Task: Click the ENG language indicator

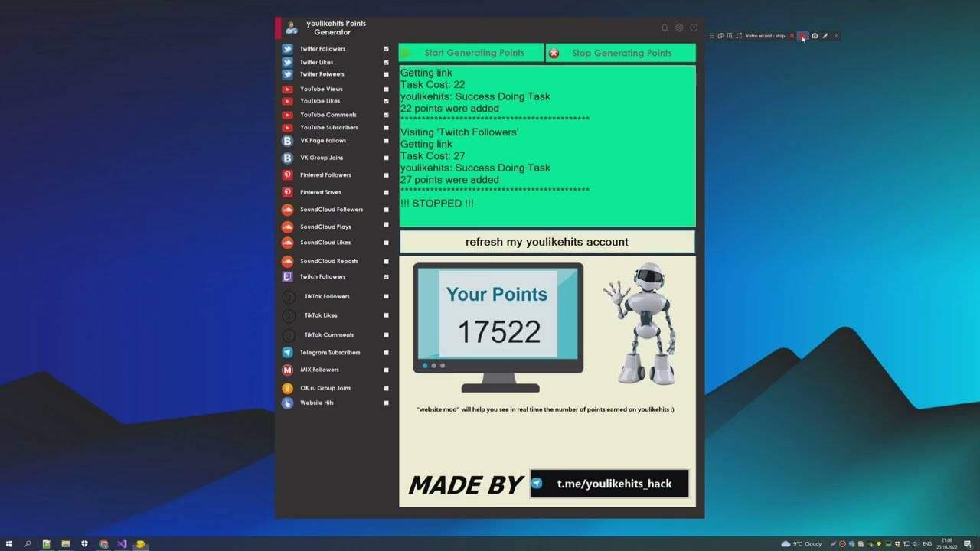Action: pos(927,544)
